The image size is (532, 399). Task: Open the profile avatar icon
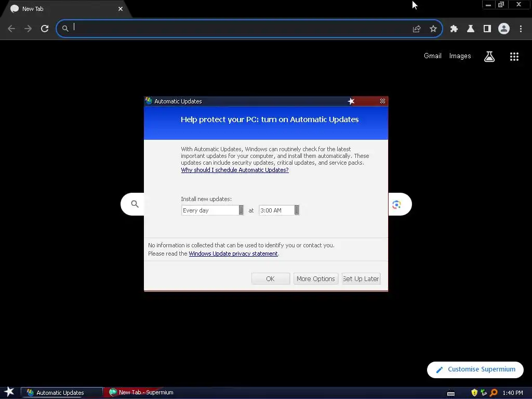(x=504, y=29)
